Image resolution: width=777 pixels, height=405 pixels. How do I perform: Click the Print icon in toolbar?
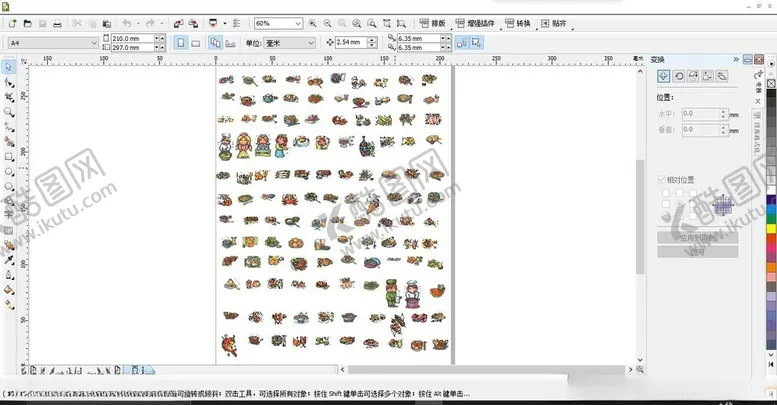57,23
